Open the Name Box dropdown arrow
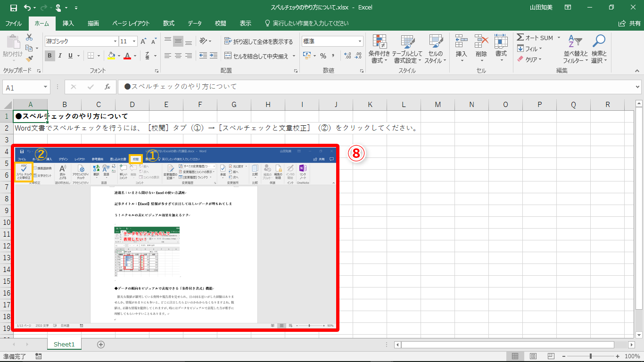The height and width of the screenshot is (362, 644). click(x=46, y=87)
